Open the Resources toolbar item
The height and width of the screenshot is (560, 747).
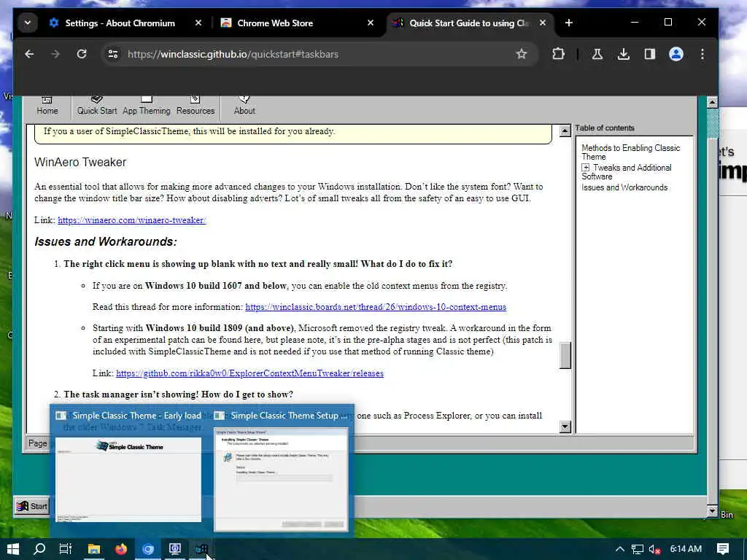pos(196,106)
